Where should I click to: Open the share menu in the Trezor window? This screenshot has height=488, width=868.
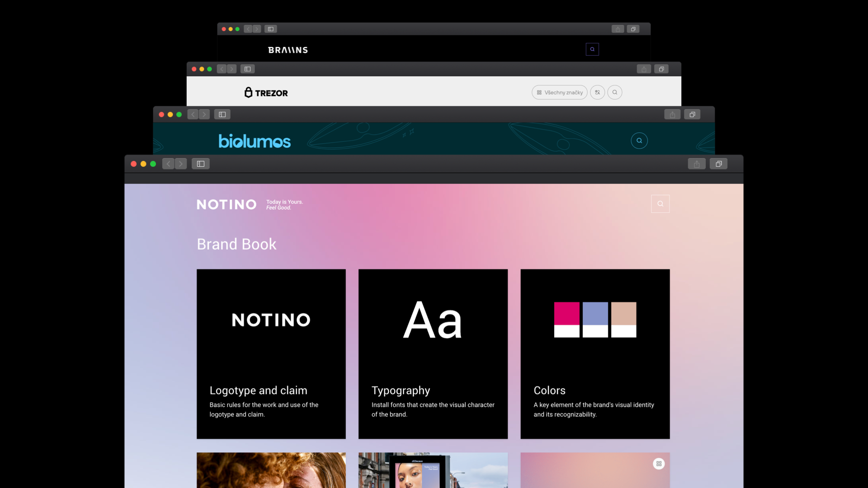click(x=644, y=69)
